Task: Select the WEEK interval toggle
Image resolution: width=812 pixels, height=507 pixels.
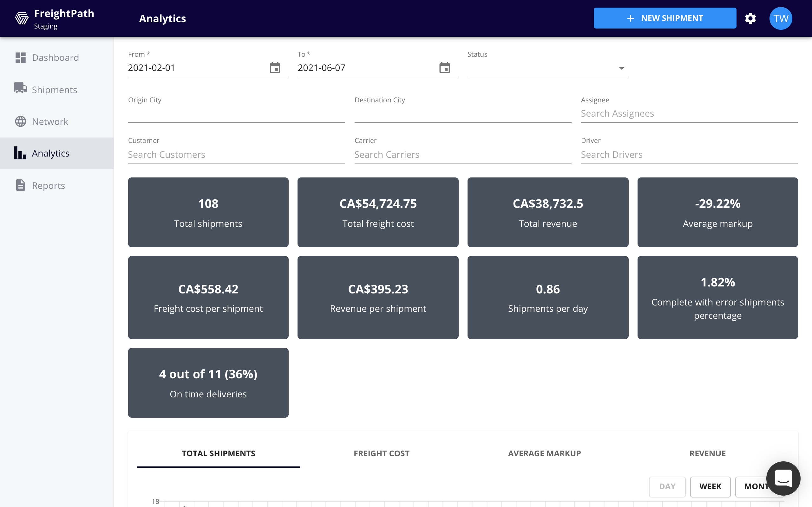Action: click(710, 486)
